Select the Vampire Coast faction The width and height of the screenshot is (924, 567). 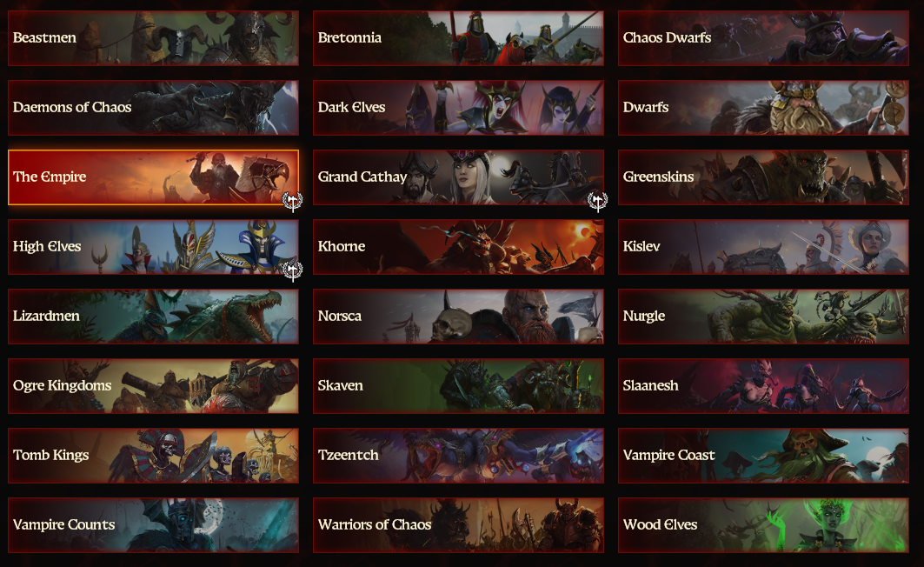763,456
